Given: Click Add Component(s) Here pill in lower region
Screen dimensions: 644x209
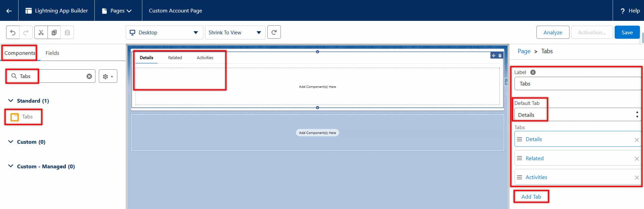Looking at the screenshot, I should pyautogui.click(x=317, y=133).
